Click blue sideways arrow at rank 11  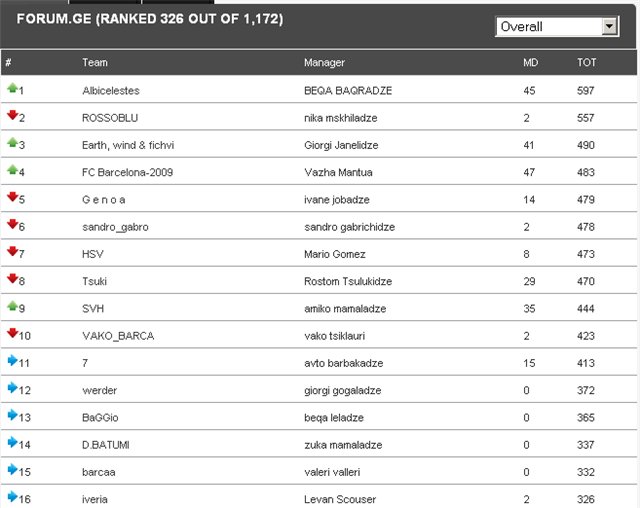[x=12, y=360]
